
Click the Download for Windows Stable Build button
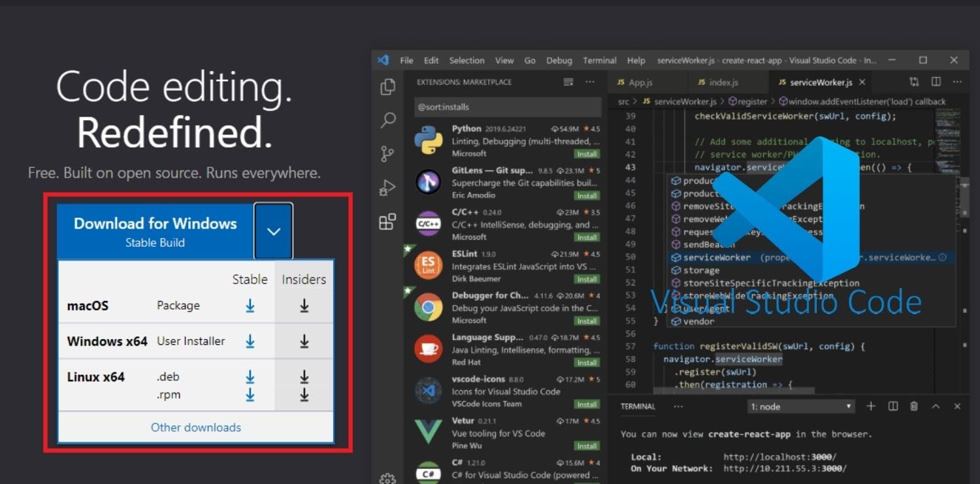click(x=155, y=231)
